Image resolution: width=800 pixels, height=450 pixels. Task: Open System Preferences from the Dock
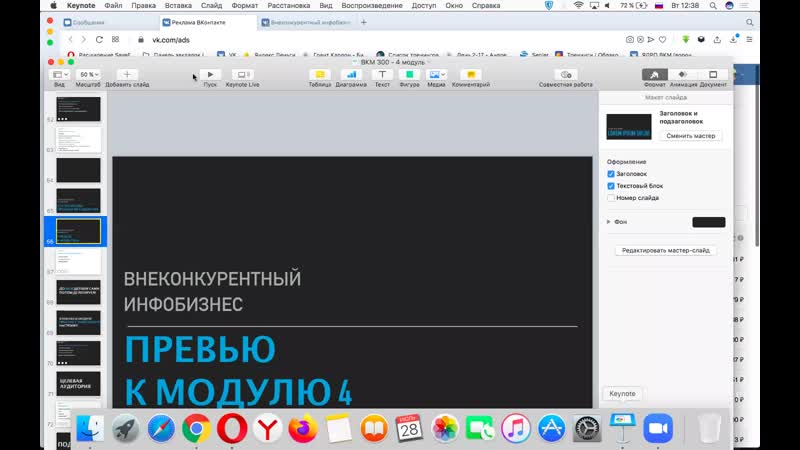(x=587, y=428)
